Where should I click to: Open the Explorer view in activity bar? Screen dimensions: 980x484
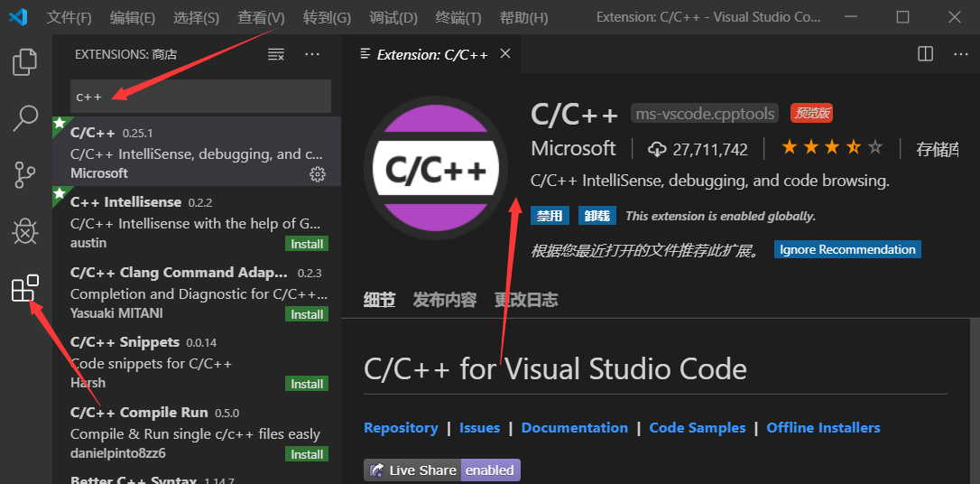pyautogui.click(x=25, y=61)
